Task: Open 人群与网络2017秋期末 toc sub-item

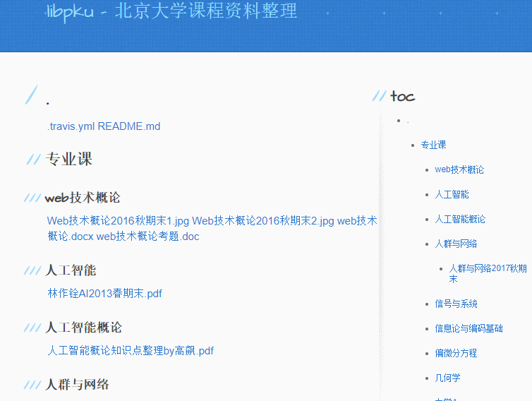Action: tap(488, 274)
